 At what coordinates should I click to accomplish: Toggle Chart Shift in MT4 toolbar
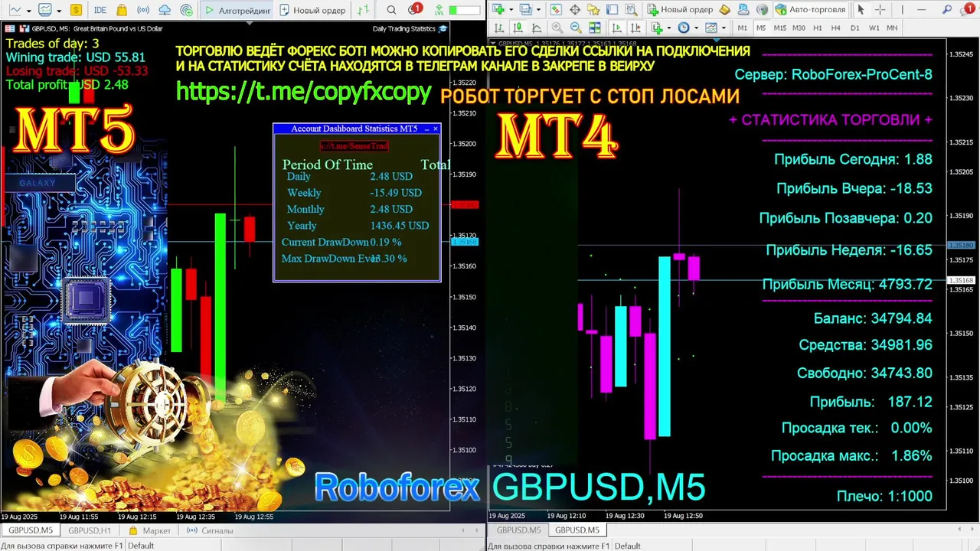tap(635, 28)
